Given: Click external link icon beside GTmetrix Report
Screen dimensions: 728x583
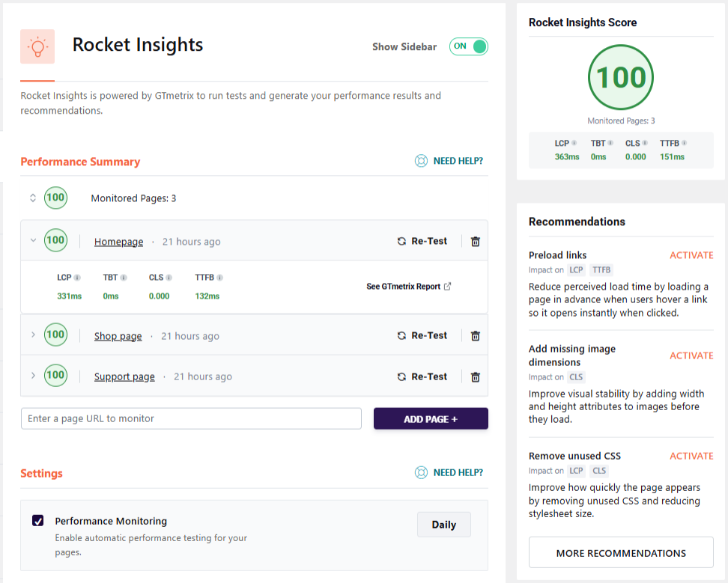Looking at the screenshot, I should (447, 286).
